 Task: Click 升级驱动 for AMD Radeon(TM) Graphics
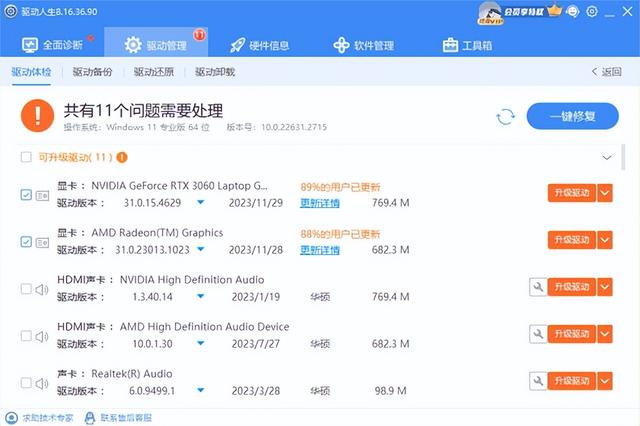572,240
